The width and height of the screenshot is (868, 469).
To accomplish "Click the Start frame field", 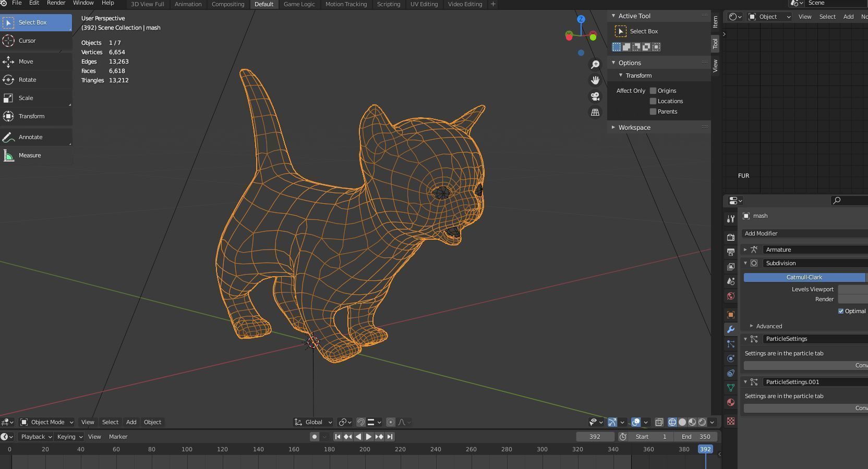I will (x=650, y=437).
